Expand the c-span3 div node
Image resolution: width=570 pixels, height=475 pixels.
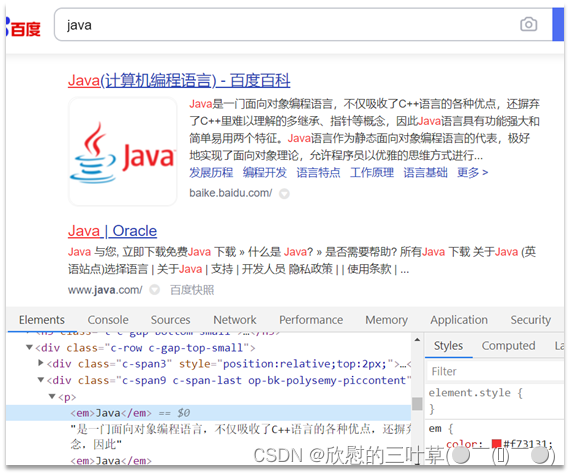[x=41, y=363]
